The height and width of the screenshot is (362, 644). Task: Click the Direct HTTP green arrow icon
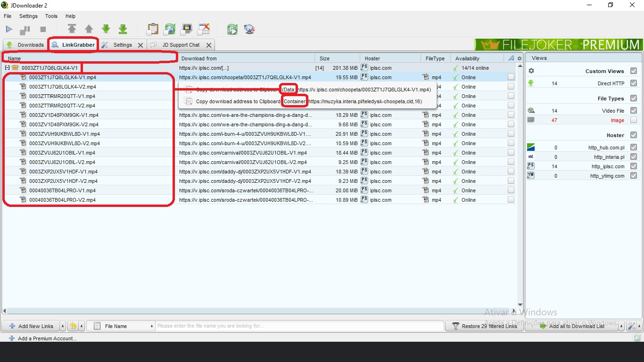[531, 83]
